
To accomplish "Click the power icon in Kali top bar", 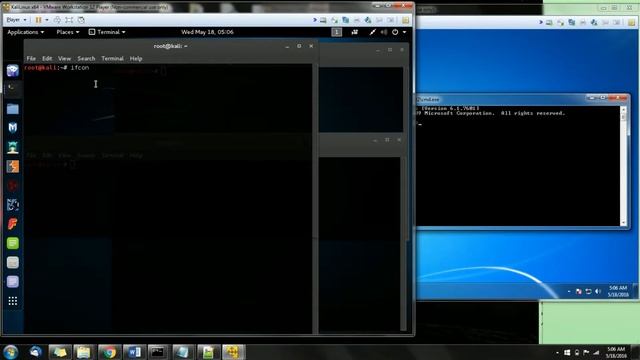I will click(x=395, y=32).
